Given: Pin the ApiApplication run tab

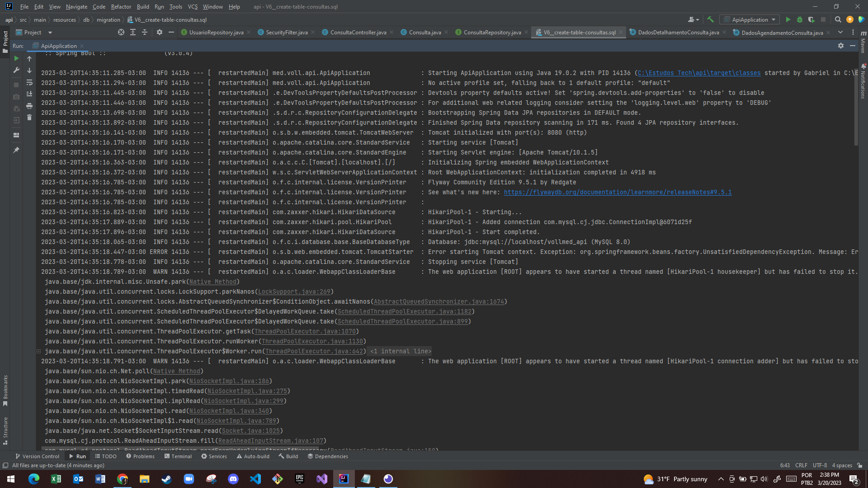Looking at the screenshot, I should click(16, 150).
